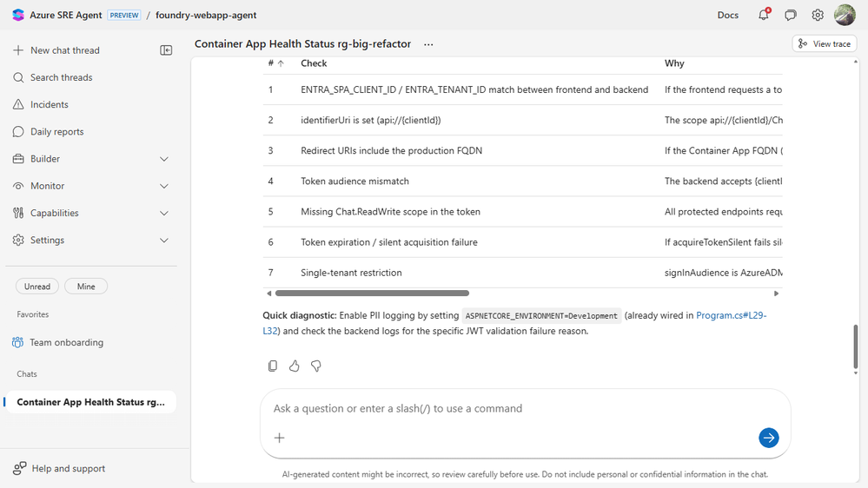Open Help and support

(x=69, y=469)
